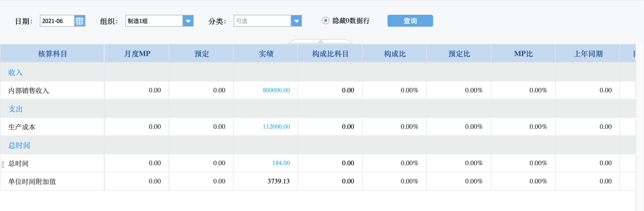Collapse the filter panel with the up arrow
644x211 pixels.
pos(320,41)
